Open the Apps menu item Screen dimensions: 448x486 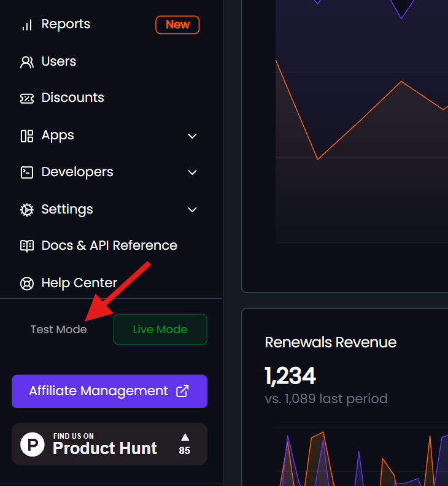pyautogui.click(x=58, y=136)
